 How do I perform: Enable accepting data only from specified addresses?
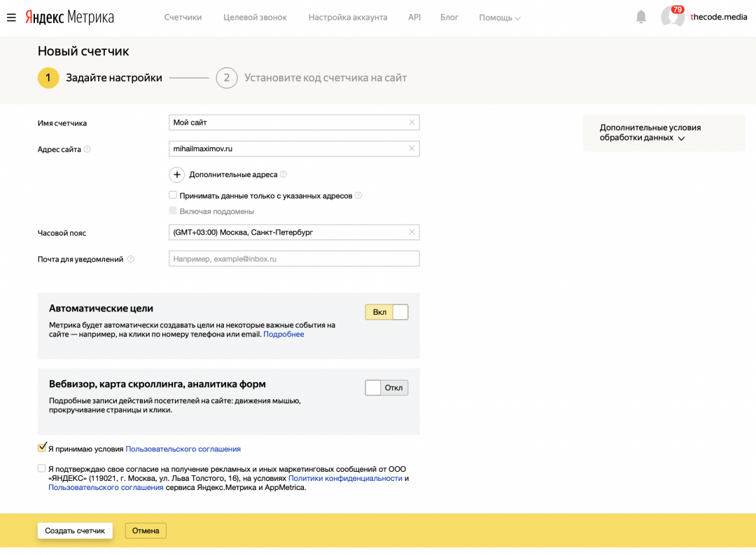(x=173, y=195)
